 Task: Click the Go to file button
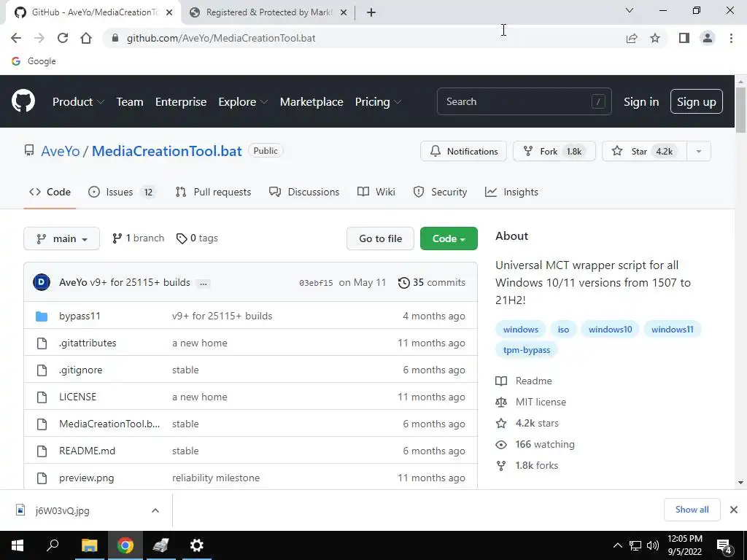pyautogui.click(x=380, y=238)
